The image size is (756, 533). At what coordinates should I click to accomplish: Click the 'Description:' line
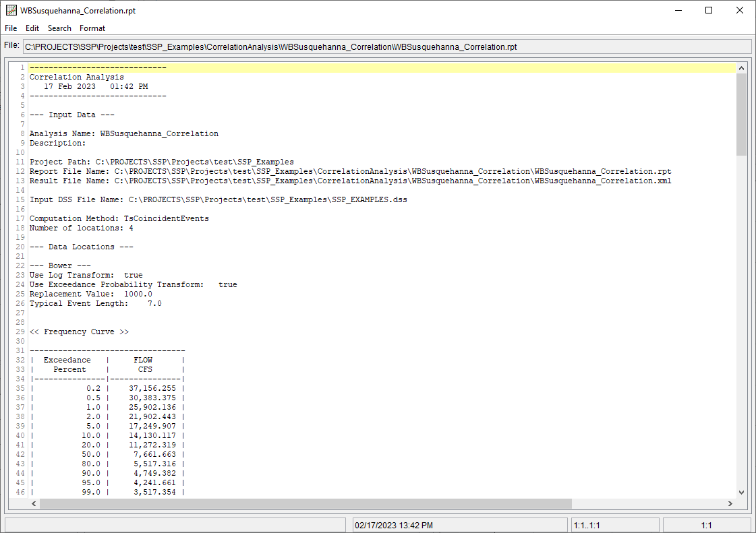click(57, 143)
